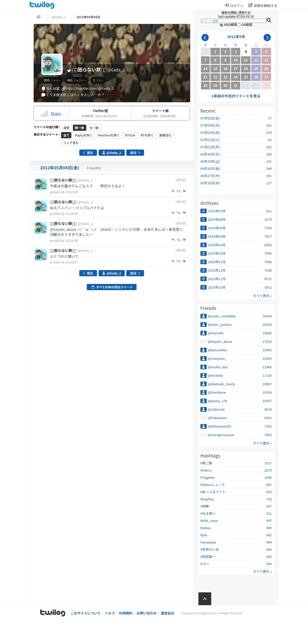Open the home breadcrumb icon
308x644 pixels.
[x=38, y=17]
